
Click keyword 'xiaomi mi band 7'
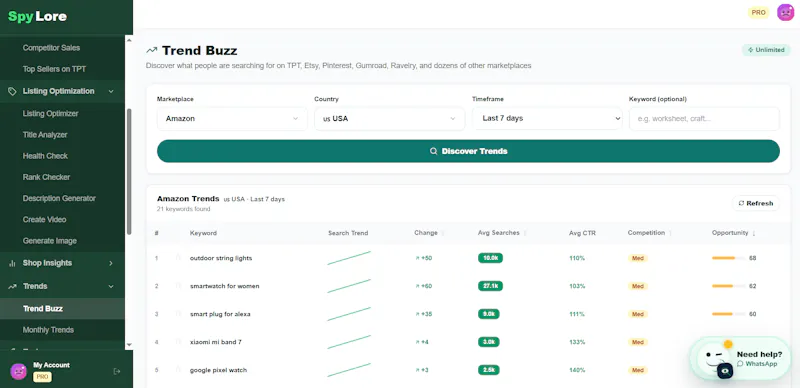click(216, 342)
